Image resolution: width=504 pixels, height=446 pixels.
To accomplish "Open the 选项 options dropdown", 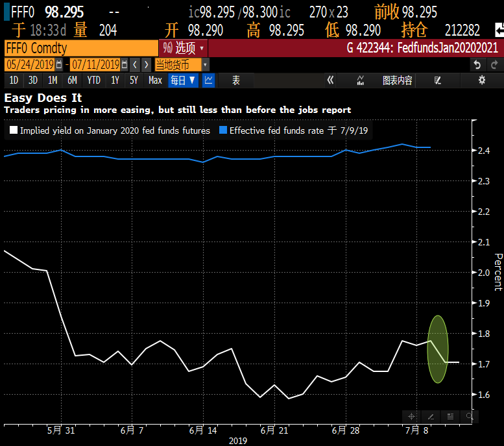I will click(183, 48).
